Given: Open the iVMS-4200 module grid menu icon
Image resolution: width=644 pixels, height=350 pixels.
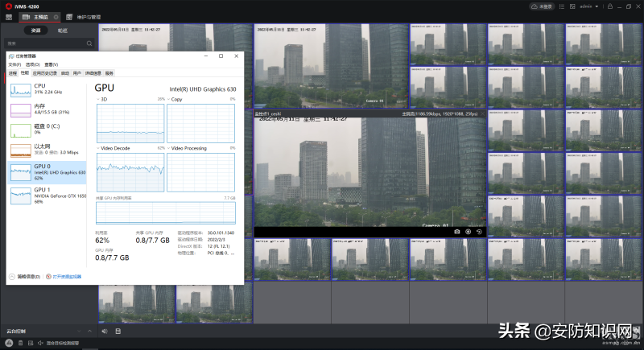Looking at the screenshot, I should pos(9,17).
